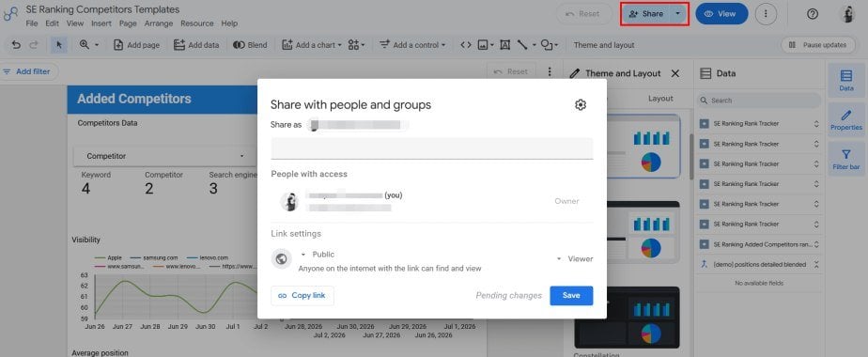Insert a URL embed element
Screen dimensions: 868x357
click(x=466, y=45)
